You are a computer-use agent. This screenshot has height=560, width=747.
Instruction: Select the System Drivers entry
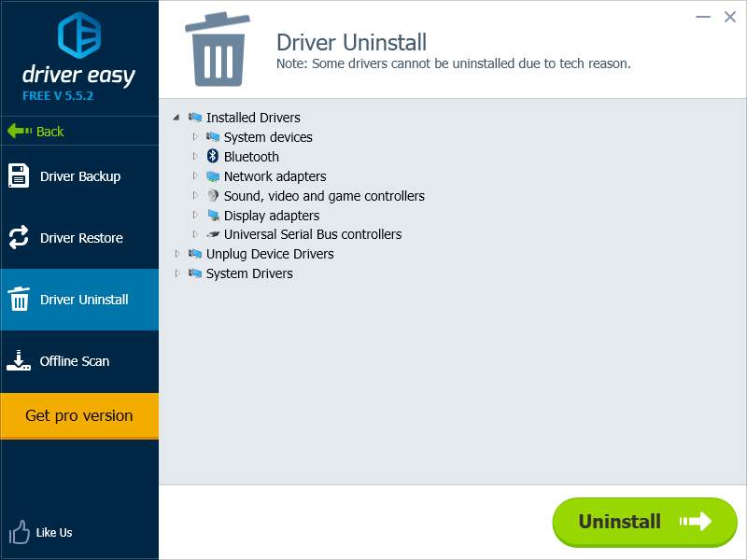click(x=249, y=273)
